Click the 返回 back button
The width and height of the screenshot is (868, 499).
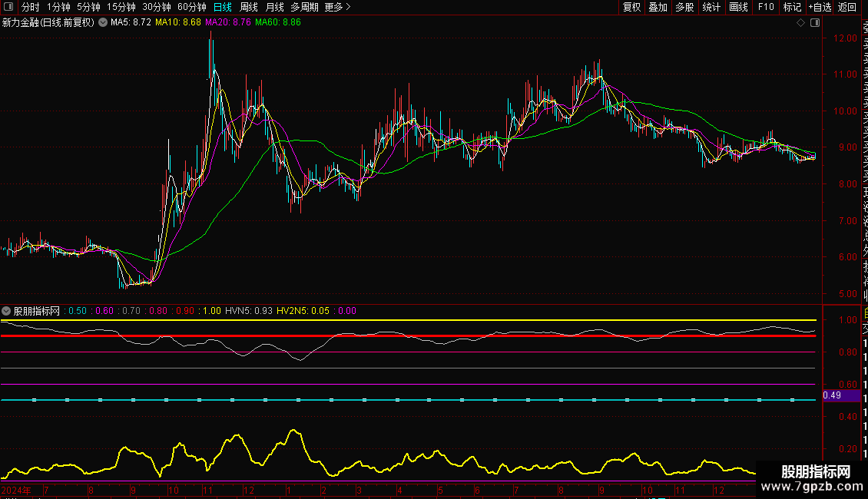pos(847,7)
